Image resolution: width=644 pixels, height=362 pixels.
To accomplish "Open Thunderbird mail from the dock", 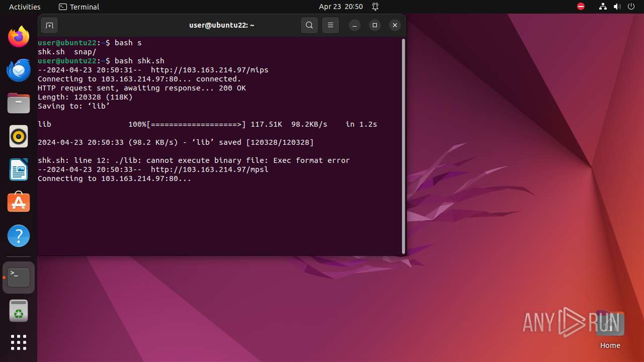I will click(x=19, y=70).
